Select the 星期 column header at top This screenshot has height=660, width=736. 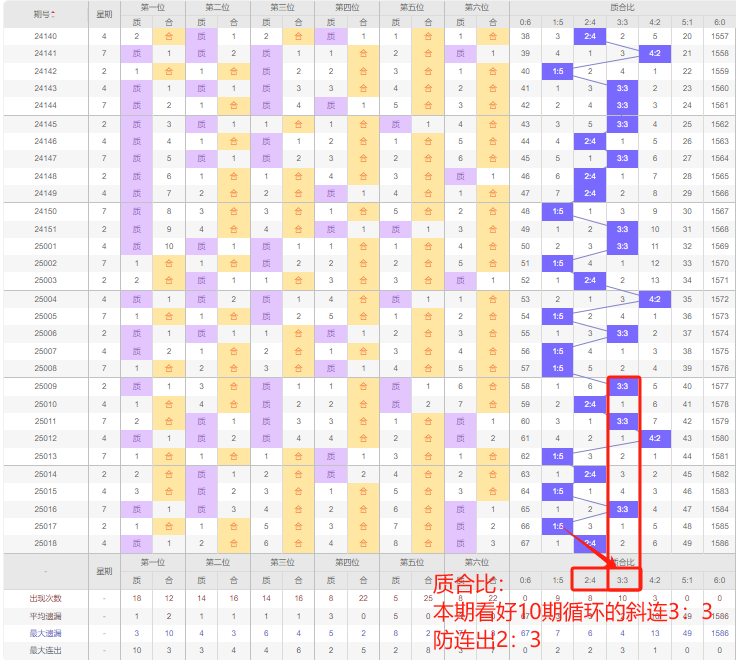coord(104,14)
